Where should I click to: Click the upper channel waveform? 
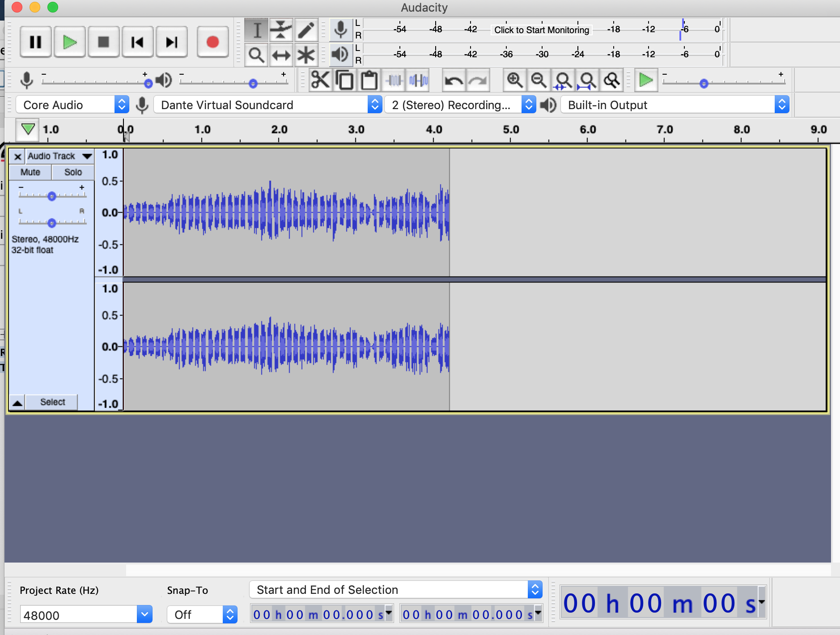[x=286, y=212]
